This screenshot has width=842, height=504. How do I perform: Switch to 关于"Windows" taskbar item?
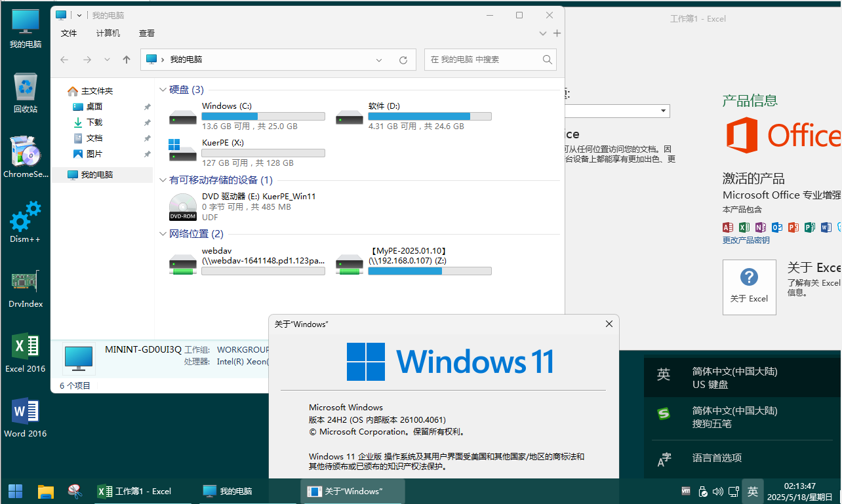(353, 491)
